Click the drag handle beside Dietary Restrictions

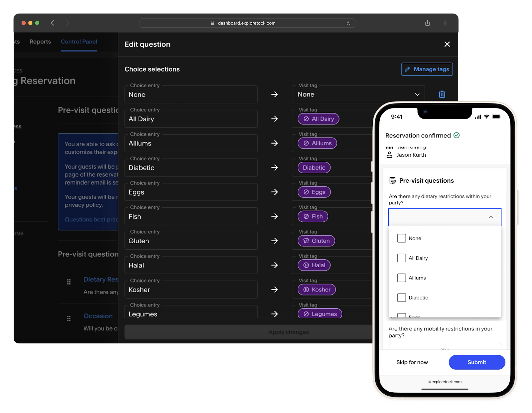(69, 282)
